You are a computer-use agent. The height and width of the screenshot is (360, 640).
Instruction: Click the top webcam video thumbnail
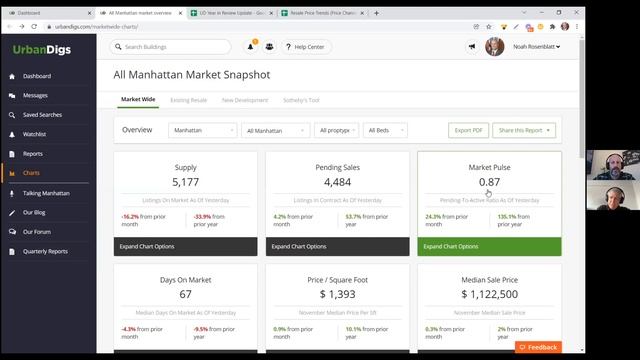613,165
